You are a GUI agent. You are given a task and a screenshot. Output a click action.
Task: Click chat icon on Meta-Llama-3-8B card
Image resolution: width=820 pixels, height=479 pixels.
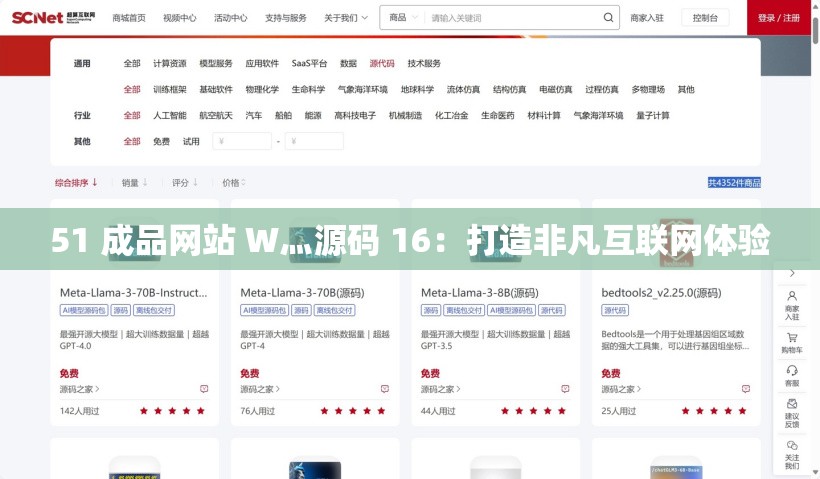coord(565,389)
